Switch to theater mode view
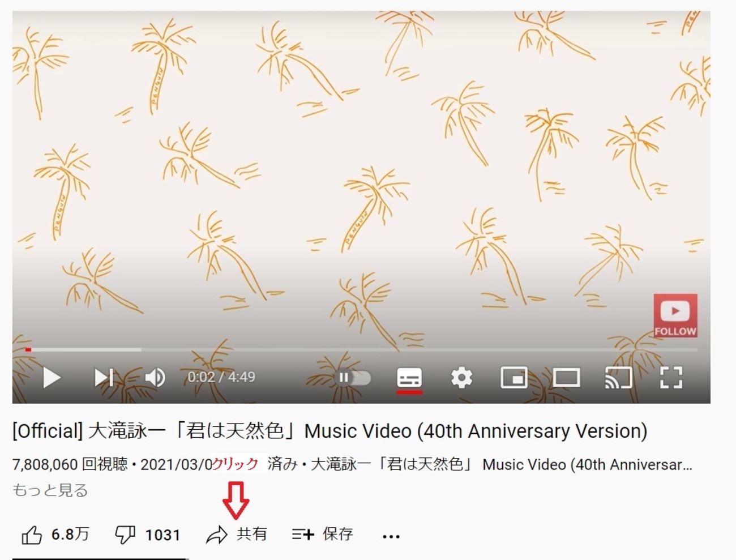 [566, 378]
